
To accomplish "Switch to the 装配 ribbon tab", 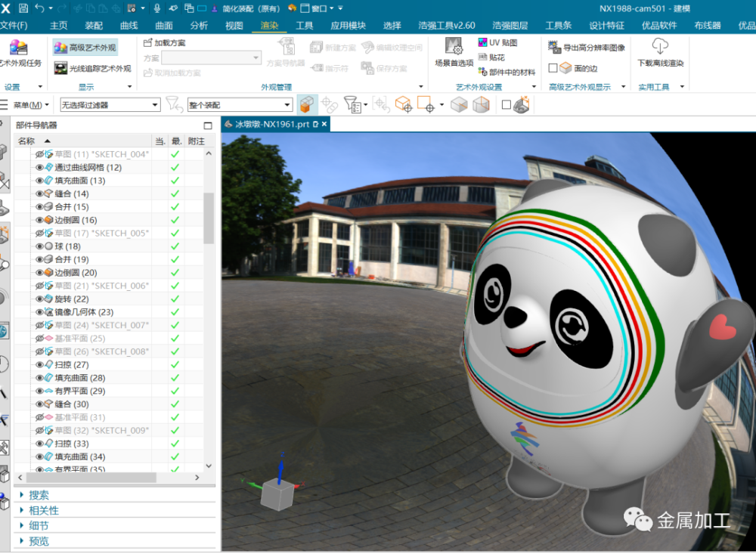I will (94, 26).
